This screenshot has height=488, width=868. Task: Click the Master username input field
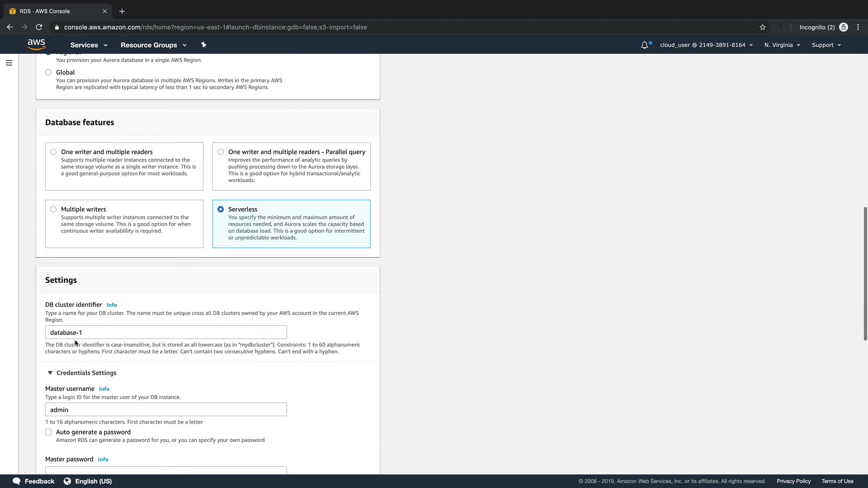tap(166, 409)
